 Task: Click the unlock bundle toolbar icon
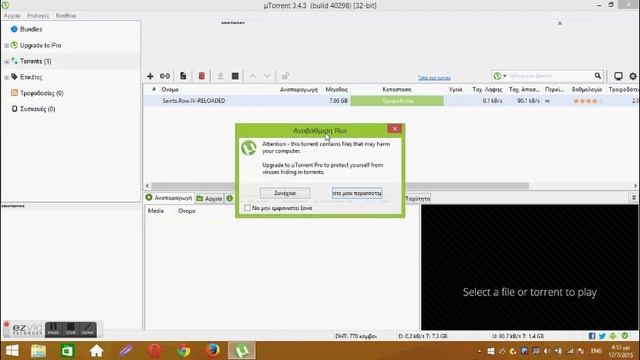[285, 76]
